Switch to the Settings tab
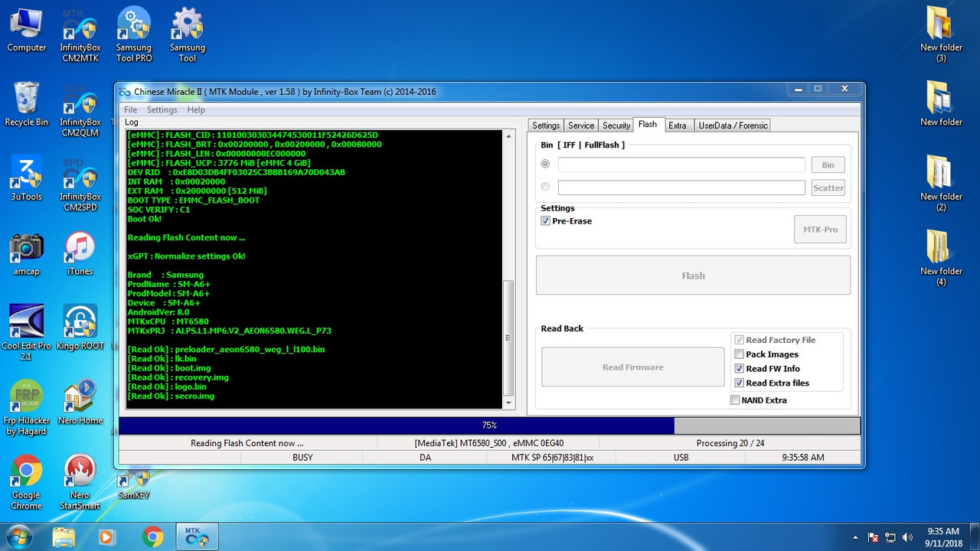 pos(546,126)
